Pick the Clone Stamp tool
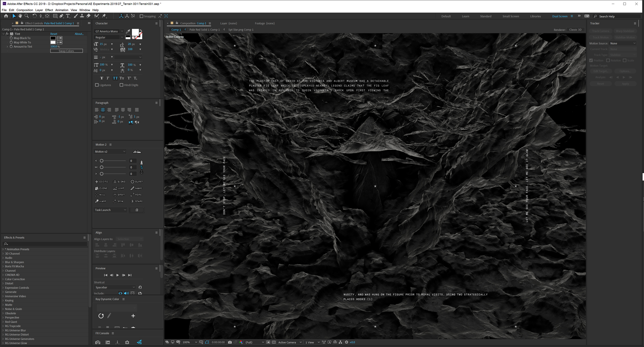This screenshot has width=644, height=347. pos(82,16)
